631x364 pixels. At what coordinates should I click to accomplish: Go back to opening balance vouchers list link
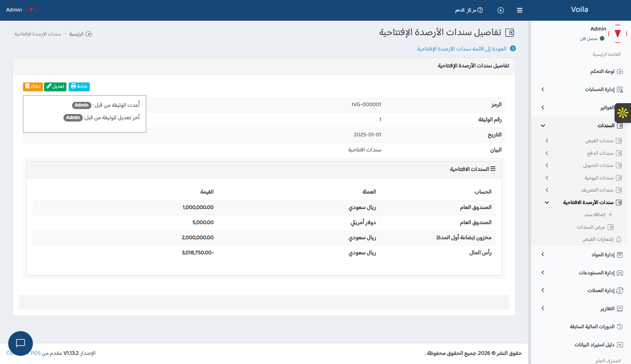pyautogui.click(x=462, y=49)
